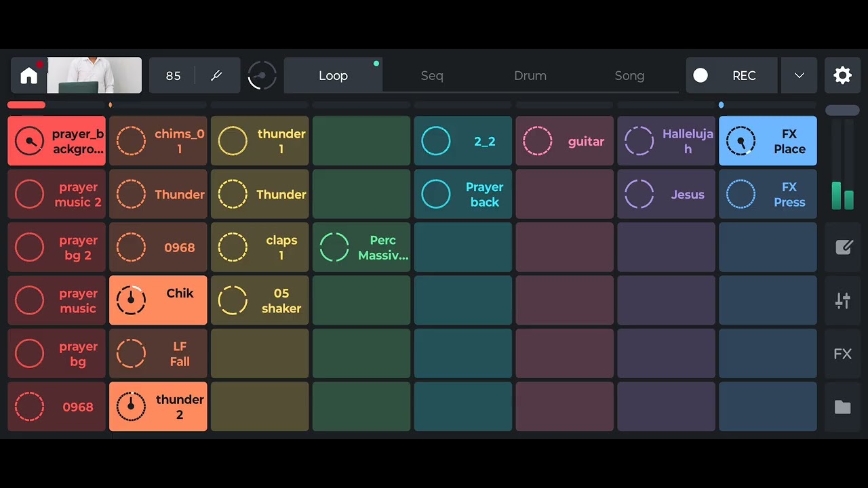Toggle the FX Place loop pad

(x=768, y=141)
